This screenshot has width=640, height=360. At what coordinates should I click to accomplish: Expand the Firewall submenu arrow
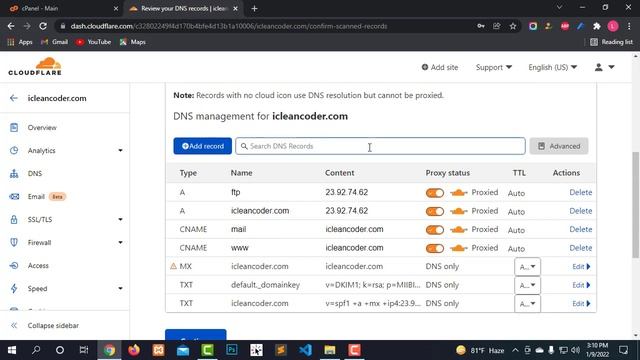click(120, 242)
